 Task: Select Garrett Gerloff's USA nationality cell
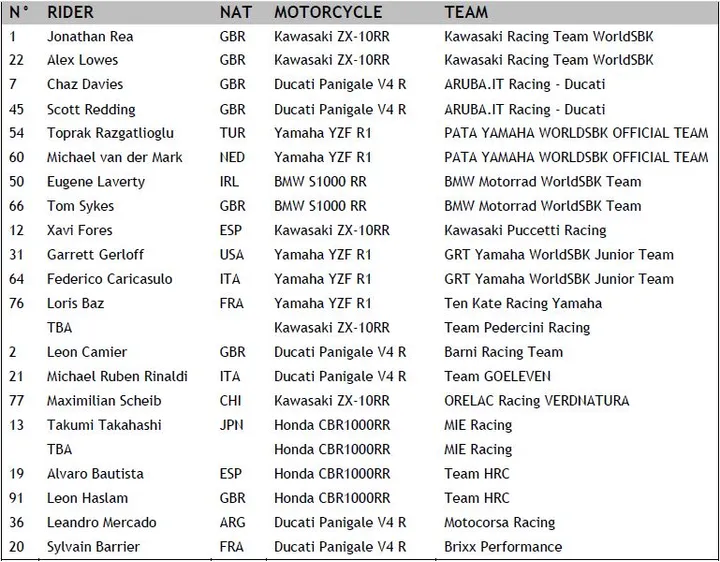[x=232, y=255]
